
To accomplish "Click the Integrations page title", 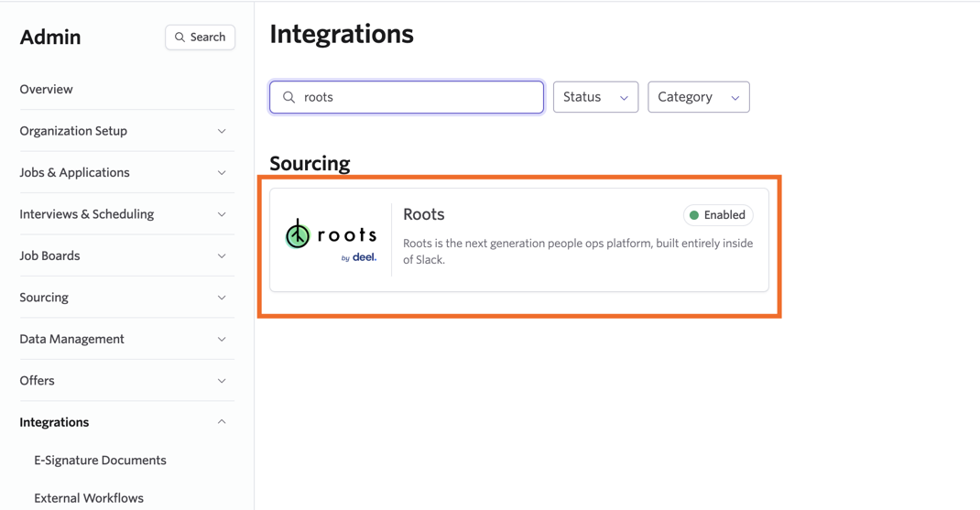I will click(x=342, y=35).
